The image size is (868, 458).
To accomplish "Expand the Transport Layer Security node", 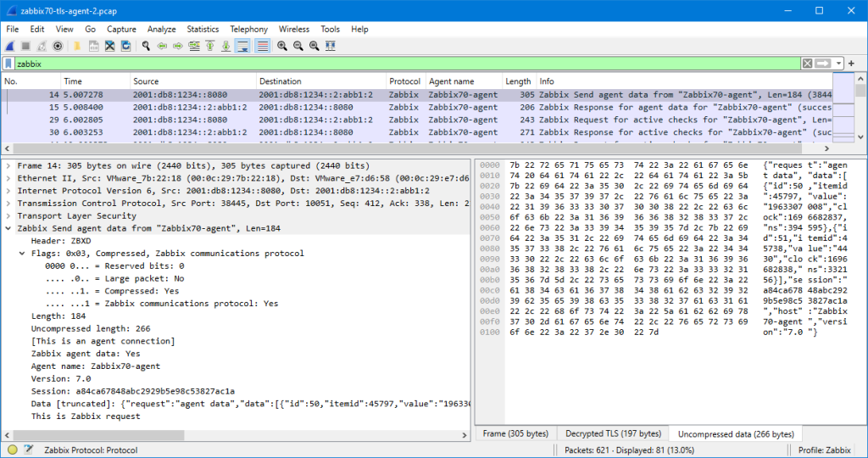I will coord(8,216).
